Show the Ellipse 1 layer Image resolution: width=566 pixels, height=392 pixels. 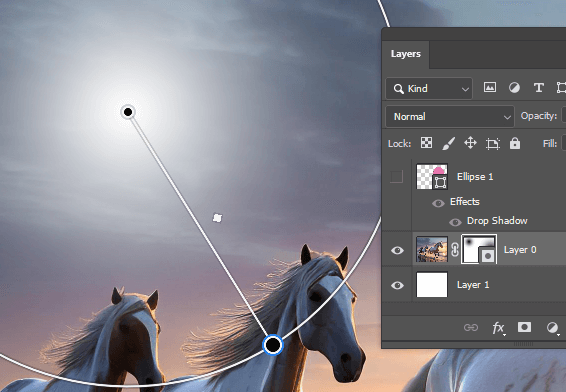coord(396,177)
